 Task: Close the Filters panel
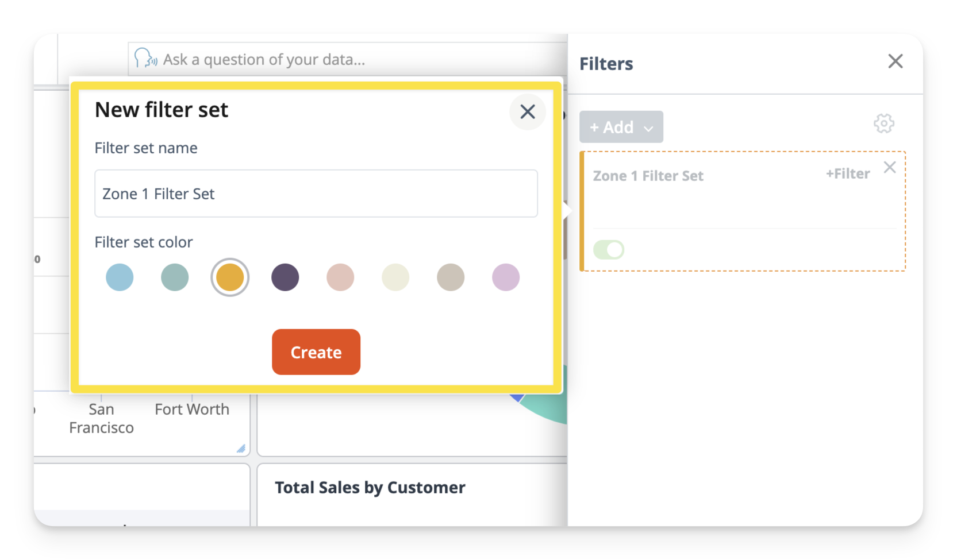coord(895,61)
